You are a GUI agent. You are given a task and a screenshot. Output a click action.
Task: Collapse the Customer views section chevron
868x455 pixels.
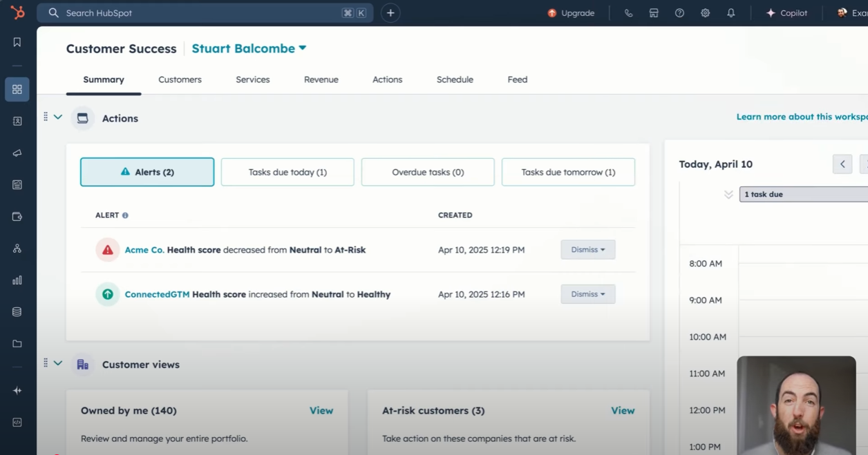[x=58, y=363]
